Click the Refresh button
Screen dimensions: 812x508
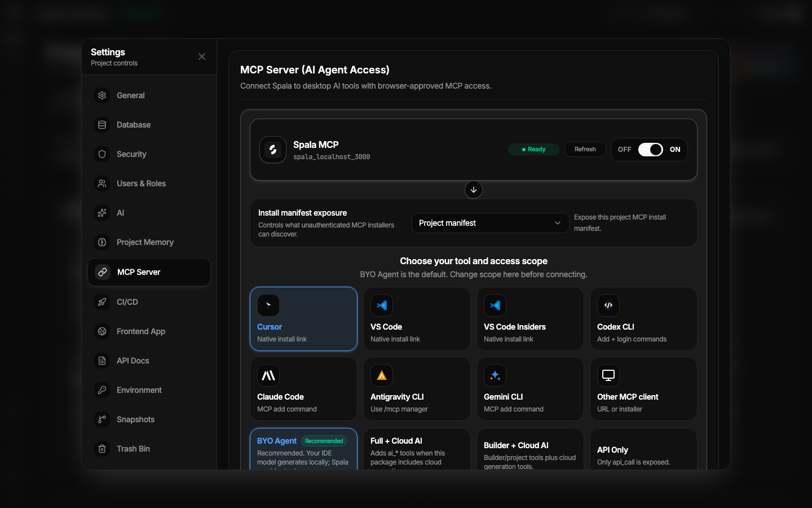(585, 150)
